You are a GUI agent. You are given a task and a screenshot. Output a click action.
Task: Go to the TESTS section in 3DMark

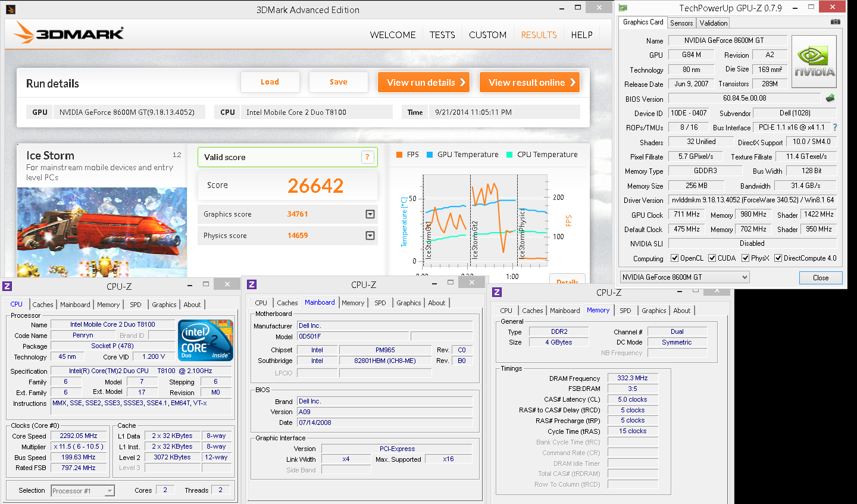click(x=442, y=35)
